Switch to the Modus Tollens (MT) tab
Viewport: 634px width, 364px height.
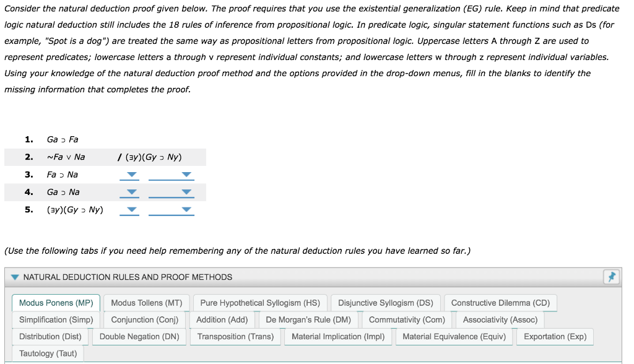point(147,303)
